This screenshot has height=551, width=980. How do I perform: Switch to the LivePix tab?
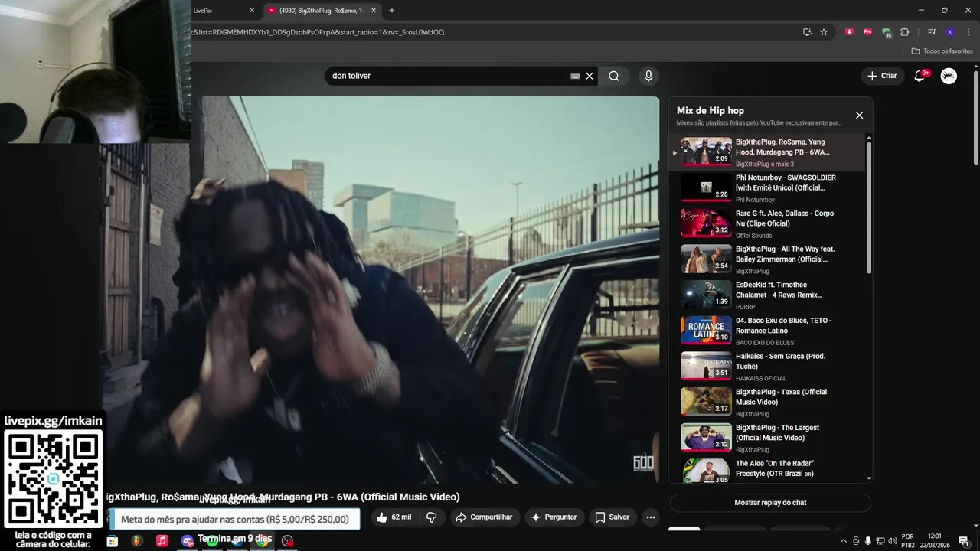[x=218, y=11]
